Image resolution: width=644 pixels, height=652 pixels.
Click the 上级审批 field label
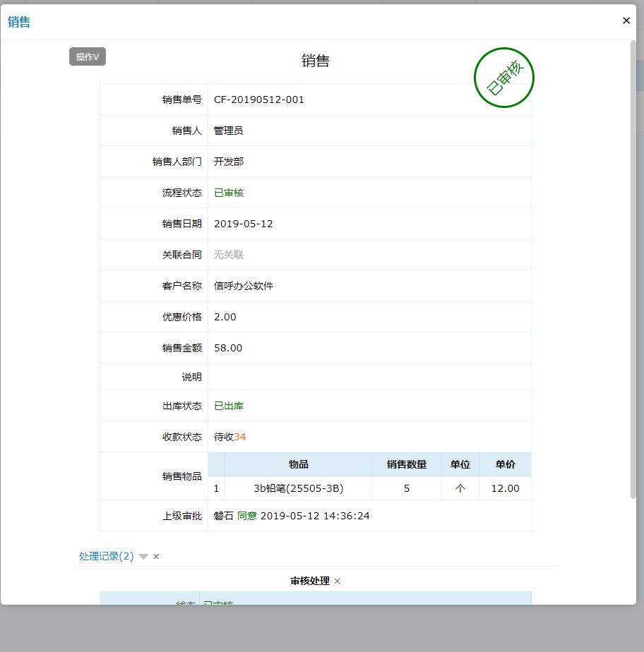(x=181, y=516)
